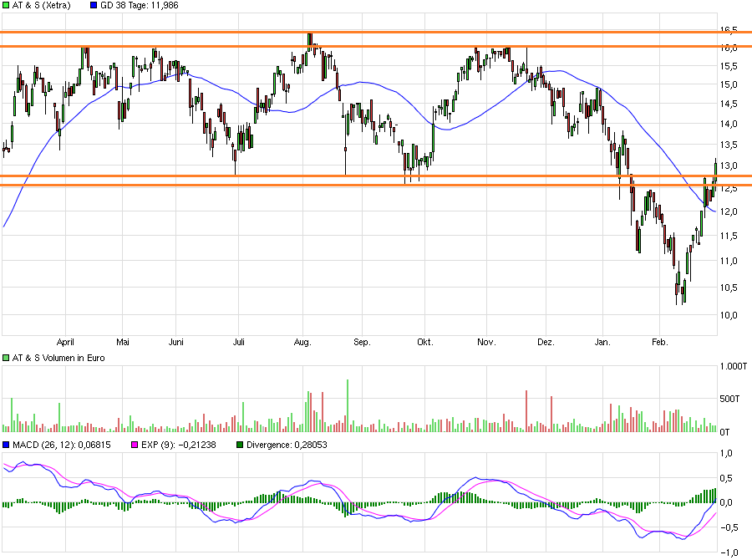Click the 12,0 price axis value

click(x=729, y=211)
